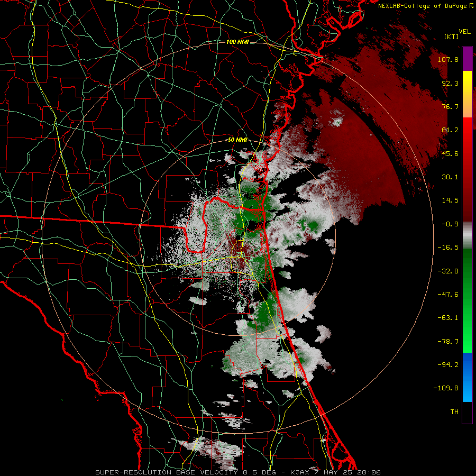The image size is (476, 476).
Task: Select the 92.3 legend value
Action: coord(450,83)
